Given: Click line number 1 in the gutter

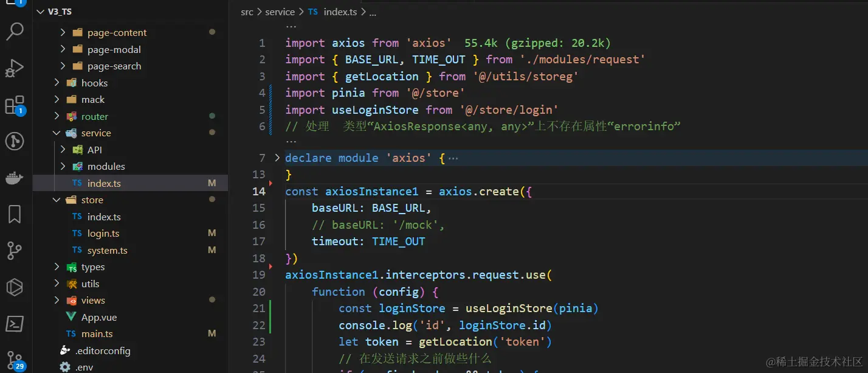Looking at the screenshot, I should (x=263, y=43).
